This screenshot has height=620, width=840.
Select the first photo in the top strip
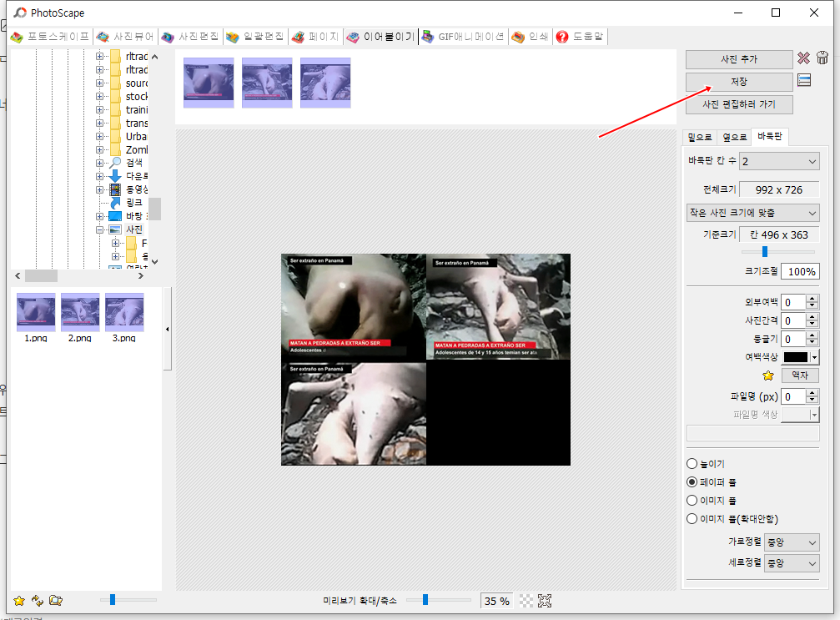point(209,83)
